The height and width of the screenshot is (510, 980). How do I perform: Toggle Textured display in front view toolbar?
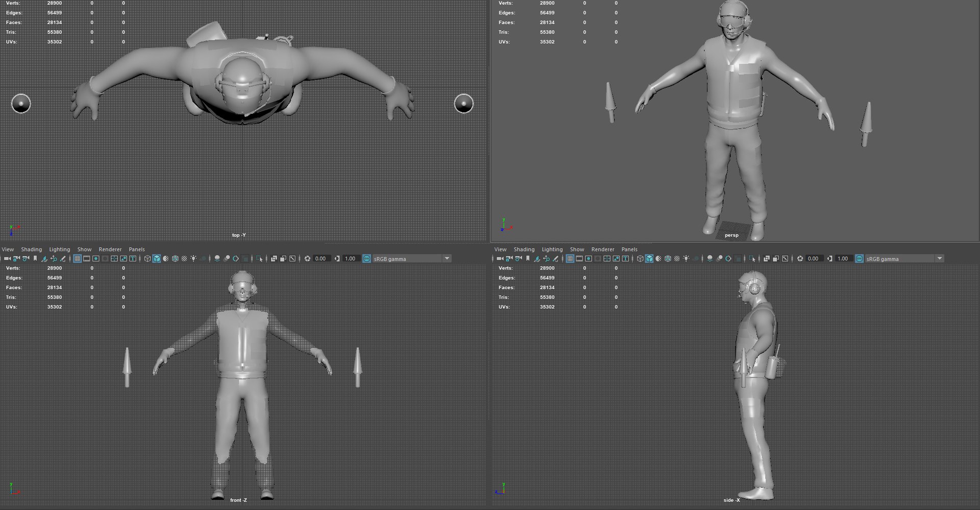click(184, 259)
